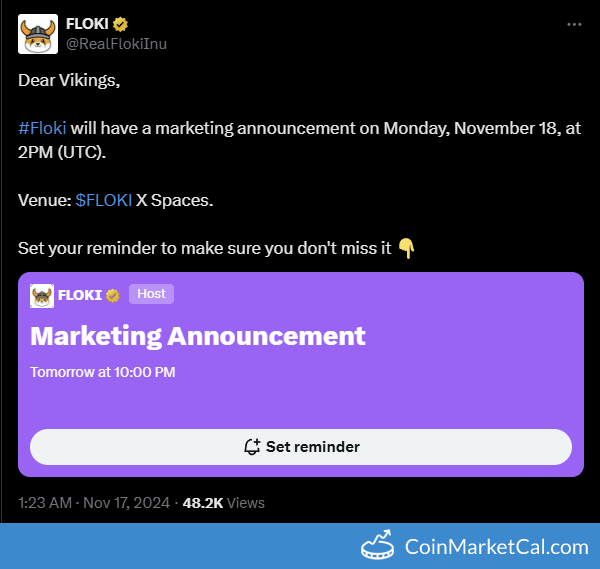Open the Marketing Announcement Space title

coord(198,335)
